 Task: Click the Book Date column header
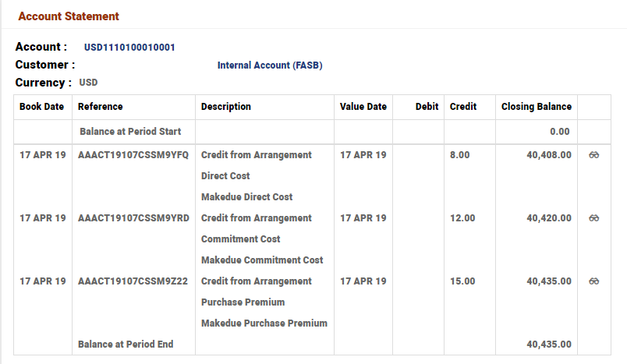pos(42,107)
